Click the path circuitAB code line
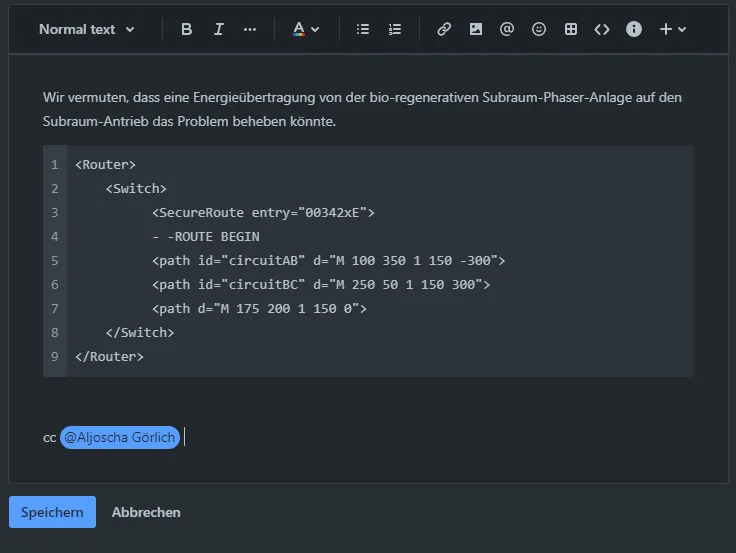 329,261
